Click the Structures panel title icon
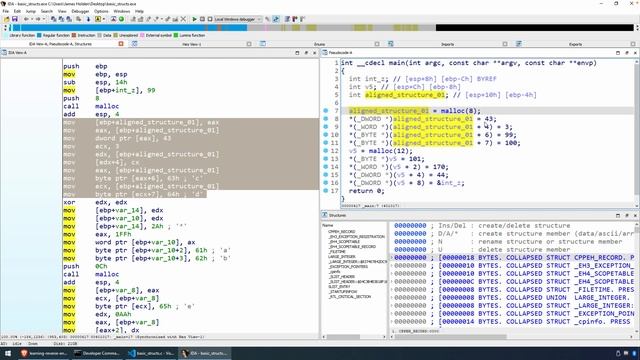640x360 pixels. pyautogui.click(x=325, y=215)
